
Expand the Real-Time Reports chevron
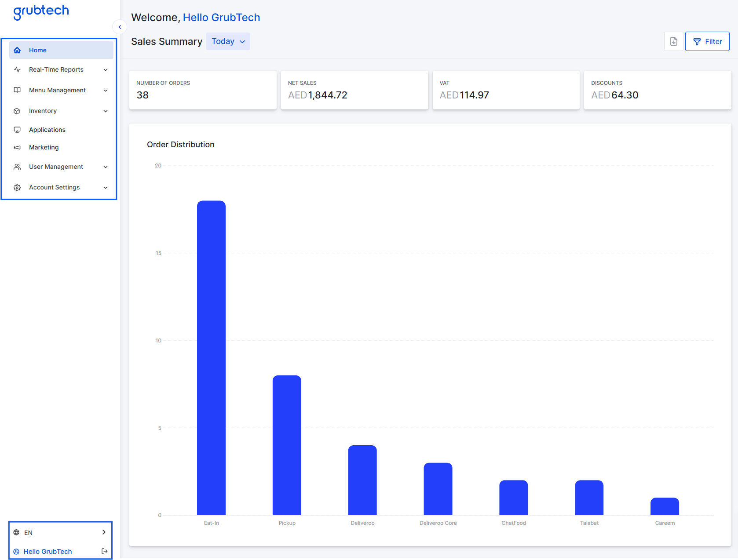click(106, 70)
